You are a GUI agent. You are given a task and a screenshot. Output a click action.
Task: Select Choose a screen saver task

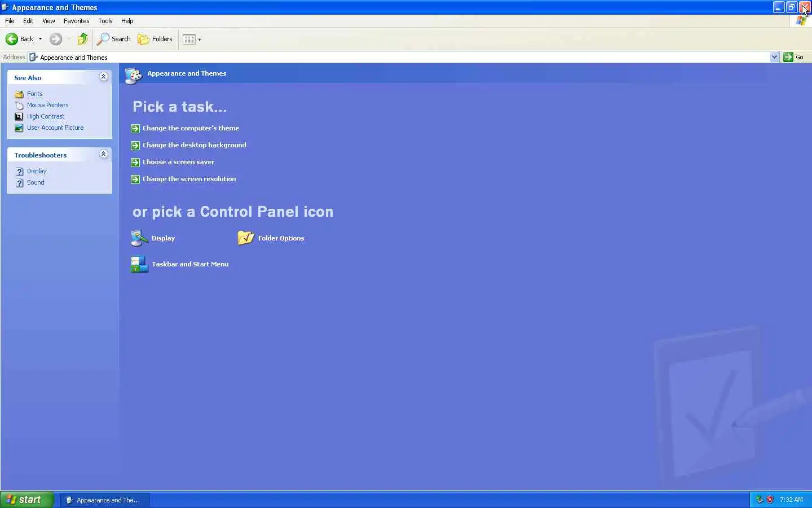pyautogui.click(x=178, y=162)
